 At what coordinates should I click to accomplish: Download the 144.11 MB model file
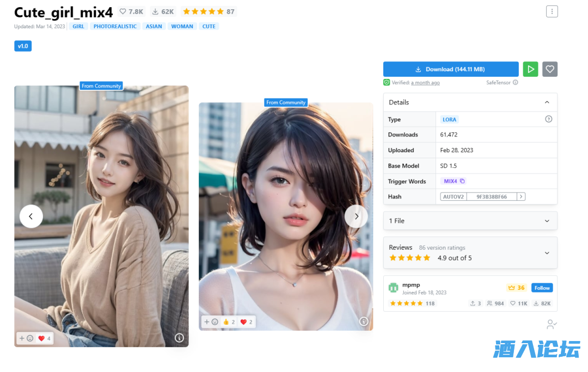pos(450,69)
